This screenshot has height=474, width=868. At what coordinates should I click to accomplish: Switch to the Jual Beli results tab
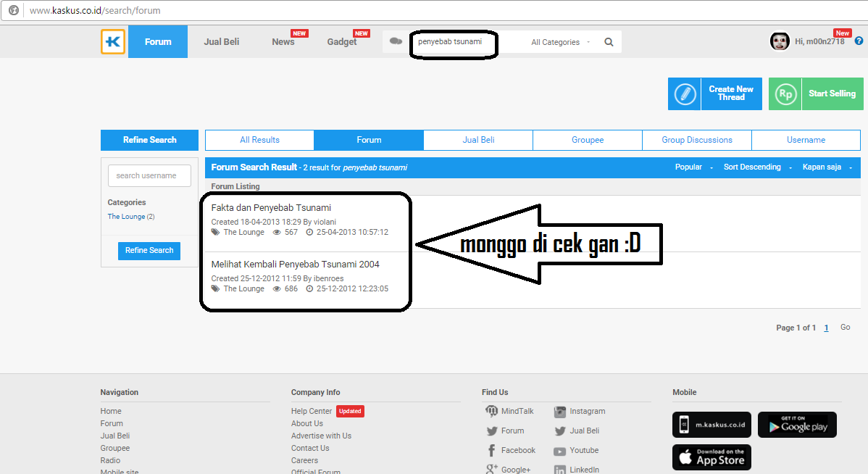[x=478, y=140]
